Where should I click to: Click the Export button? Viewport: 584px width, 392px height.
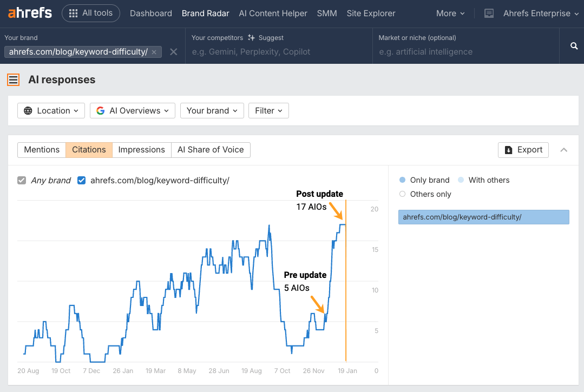click(523, 150)
